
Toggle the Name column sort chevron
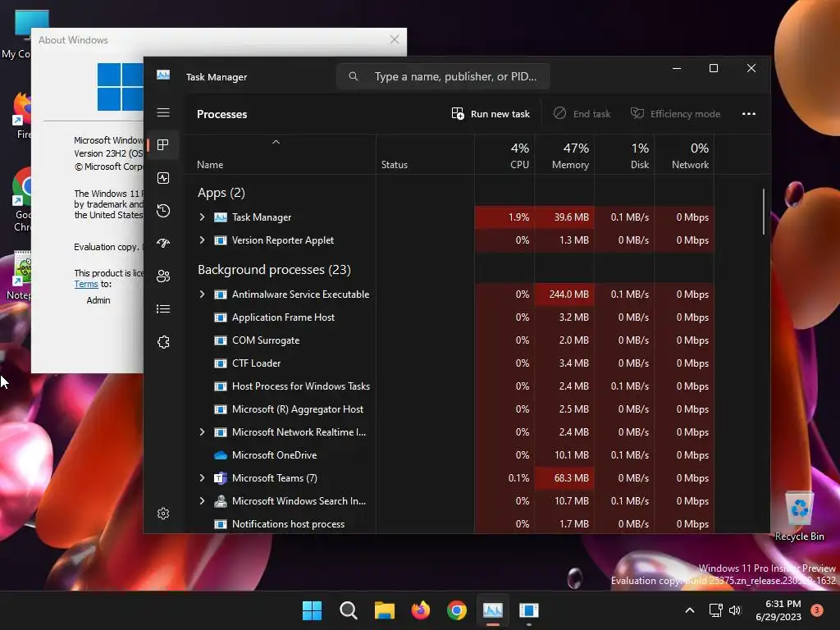click(x=276, y=142)
